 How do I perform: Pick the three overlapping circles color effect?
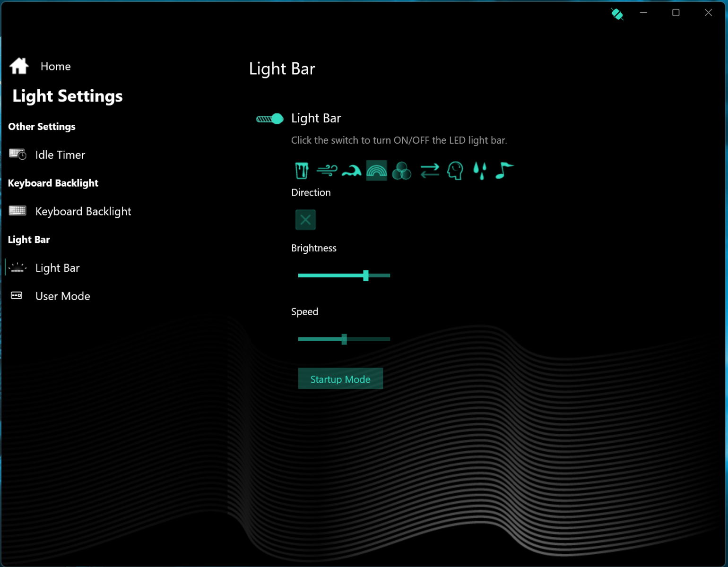tap(401, 171)
